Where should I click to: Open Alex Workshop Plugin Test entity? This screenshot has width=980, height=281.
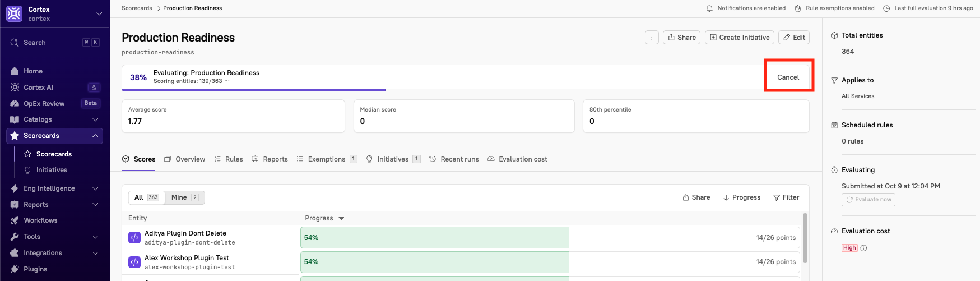(x=187, y=258)
